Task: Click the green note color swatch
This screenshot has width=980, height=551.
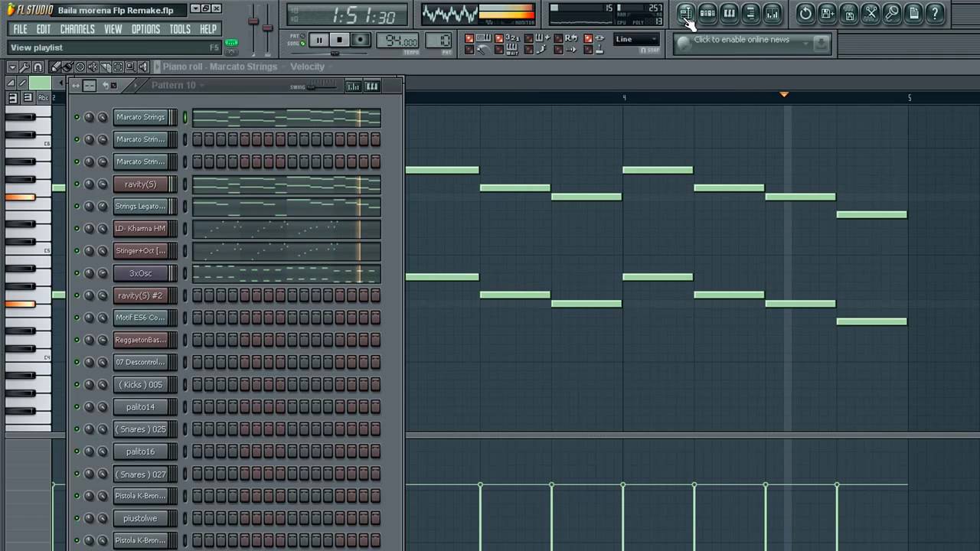Action: pyautogui.click(x=40, y=83)
